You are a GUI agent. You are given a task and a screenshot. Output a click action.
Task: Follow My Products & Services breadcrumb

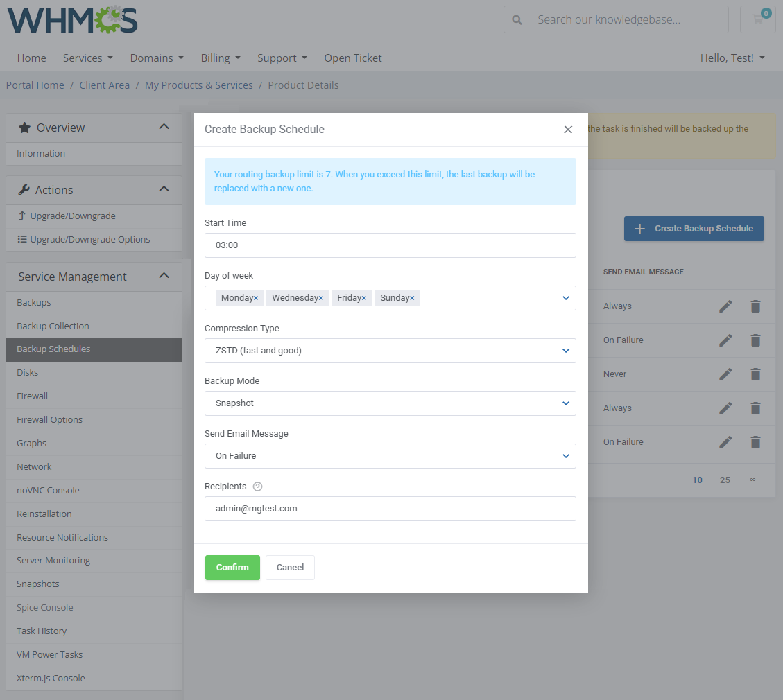pos(199,85)
